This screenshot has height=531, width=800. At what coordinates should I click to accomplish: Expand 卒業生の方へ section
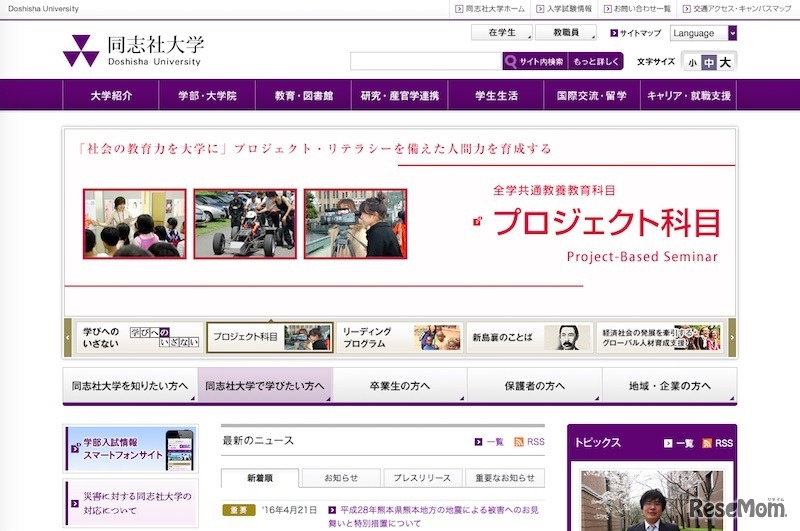(400, 386)
